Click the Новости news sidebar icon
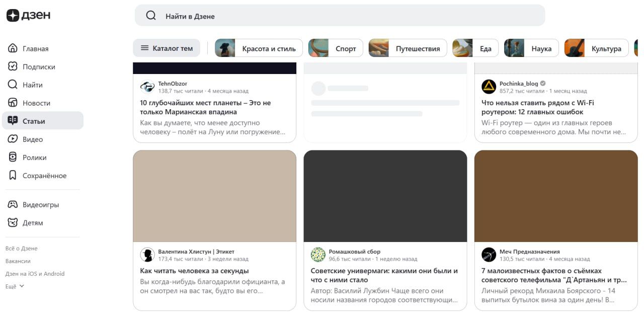 (13, 103)
